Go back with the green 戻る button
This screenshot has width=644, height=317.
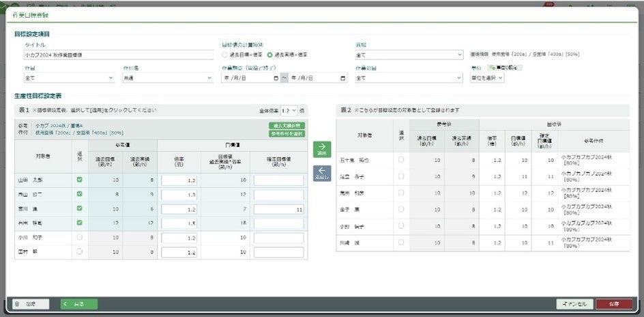(x=79, y=304)
